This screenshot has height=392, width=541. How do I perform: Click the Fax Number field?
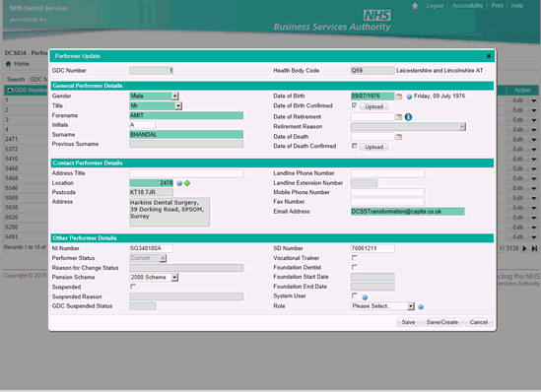click(x=388, y=202)
